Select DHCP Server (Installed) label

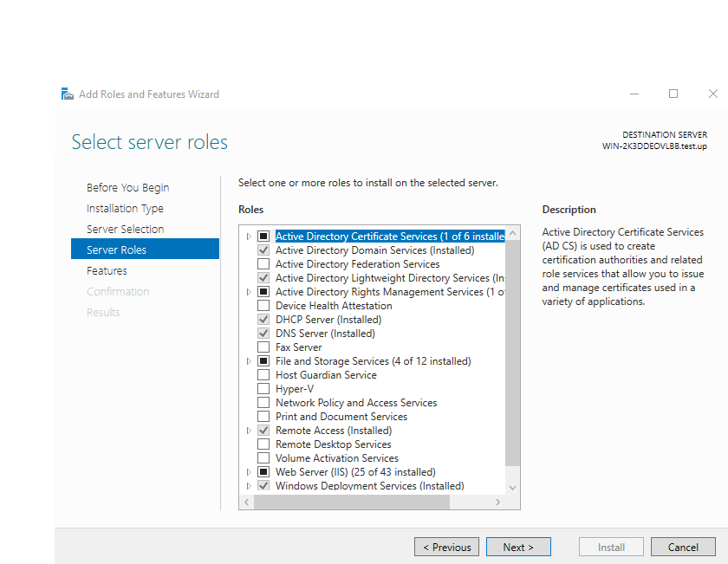tap(328, 320)
